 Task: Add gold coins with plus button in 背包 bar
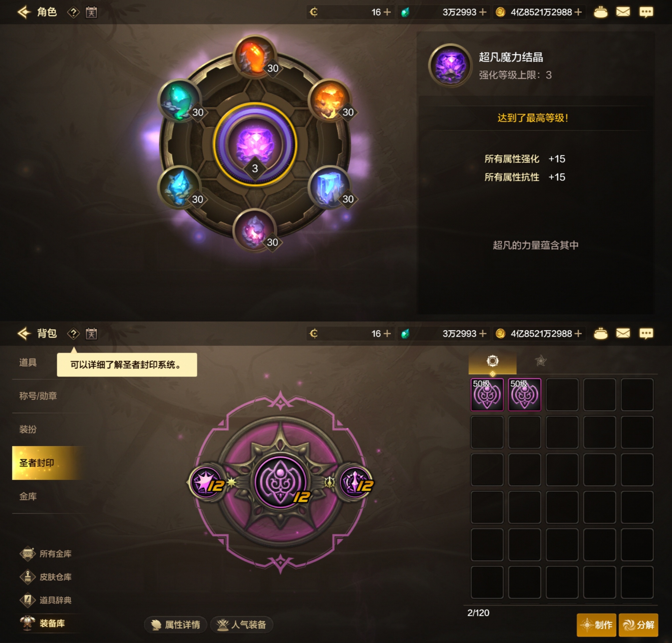[x=578, y=333]
